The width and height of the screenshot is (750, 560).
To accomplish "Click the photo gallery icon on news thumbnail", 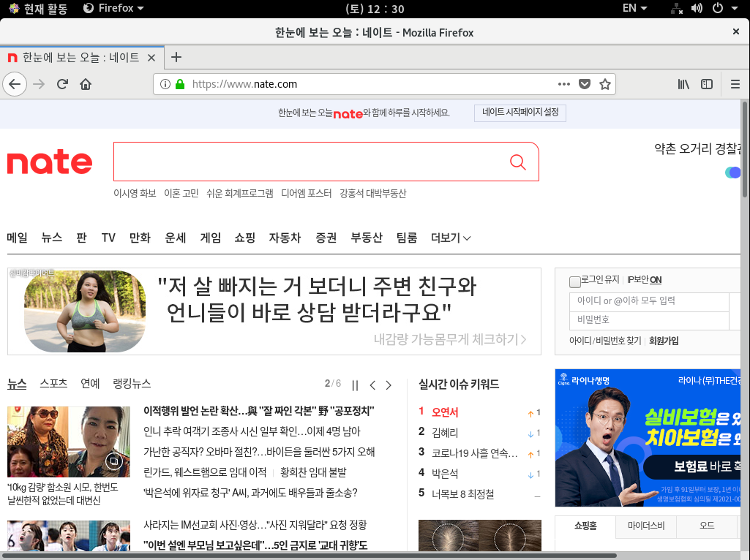I will pyautogui.click(x=114, y=461).
